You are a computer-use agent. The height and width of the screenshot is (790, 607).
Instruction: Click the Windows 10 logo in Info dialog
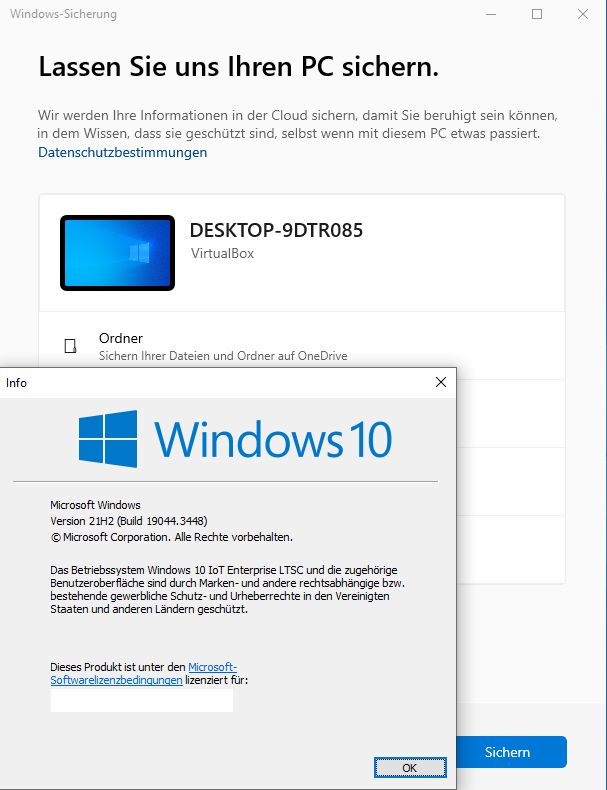tap(235, 439)
